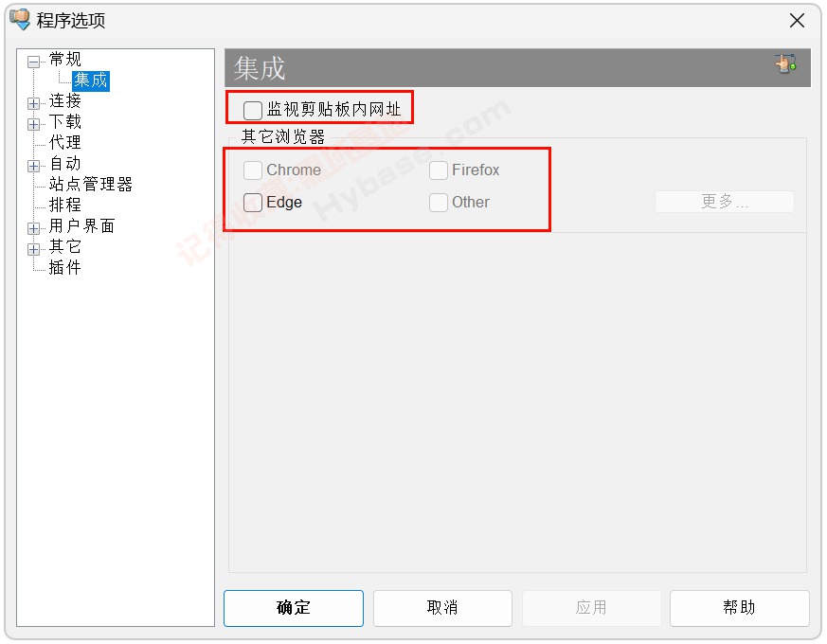Click the 帮助 button
Viewport: 827px width, 644px height.
(x=740, y=608)
